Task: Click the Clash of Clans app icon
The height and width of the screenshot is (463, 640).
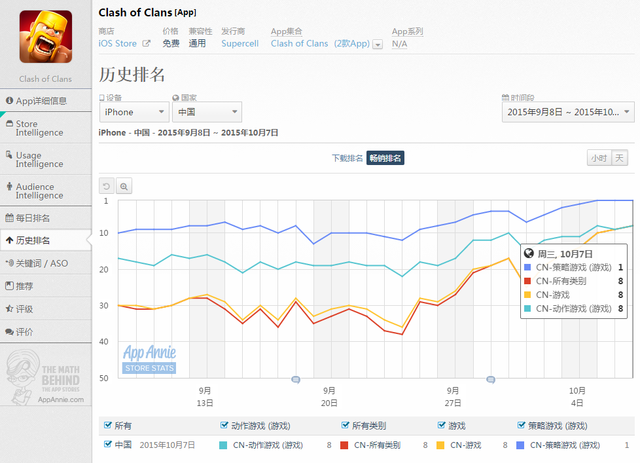Action: coord(46,37)
